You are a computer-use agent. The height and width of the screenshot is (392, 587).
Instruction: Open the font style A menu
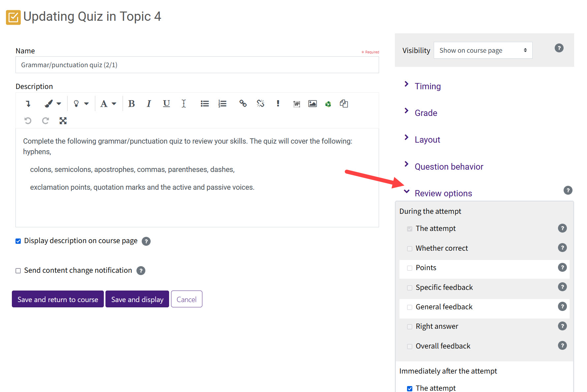point(108,104)
